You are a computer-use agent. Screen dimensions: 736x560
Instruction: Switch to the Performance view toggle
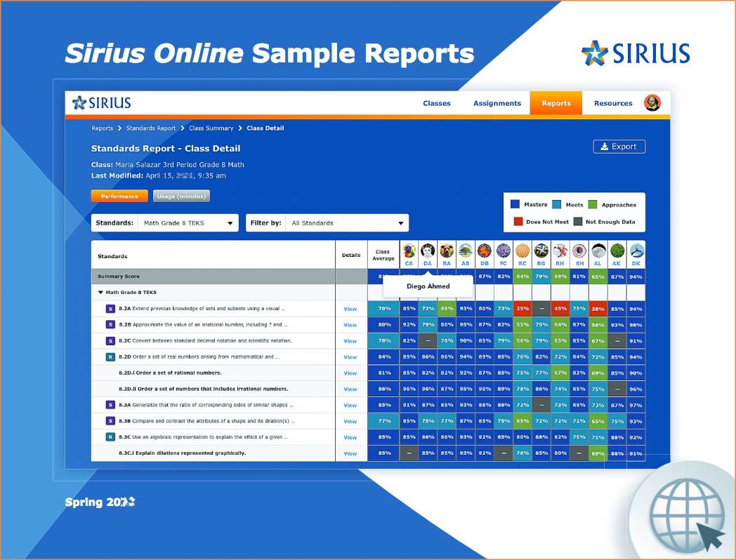[119, 196]
